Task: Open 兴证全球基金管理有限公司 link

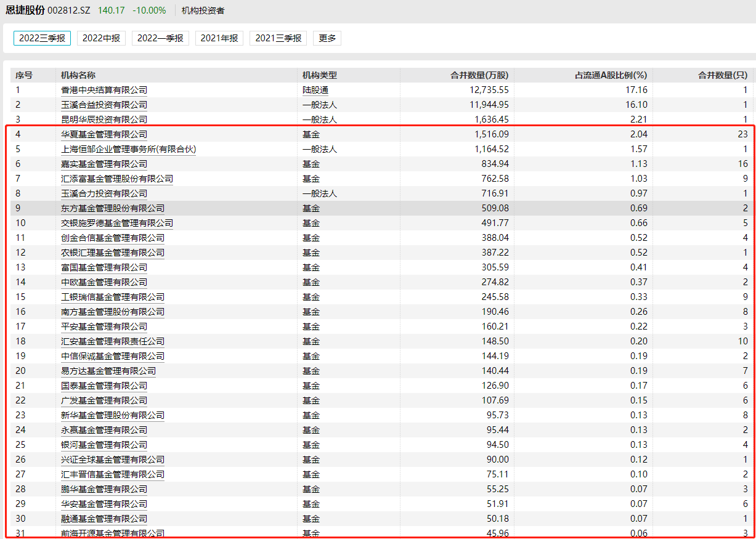Action: pyautogui.click(x=113, y=460)
